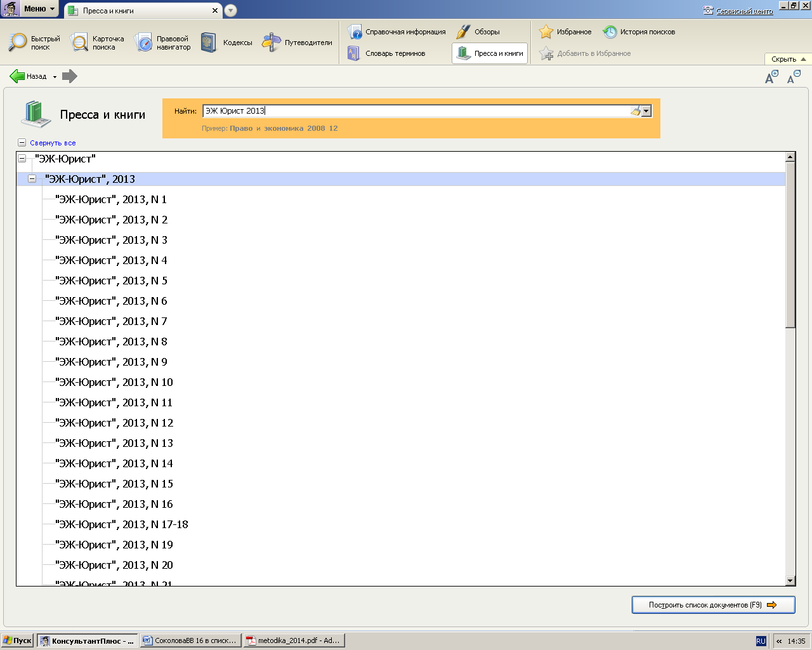Open the Меню dropdown
Viewport: 812px width, 650px height.
pyautogui.click(x=39, y=9)
